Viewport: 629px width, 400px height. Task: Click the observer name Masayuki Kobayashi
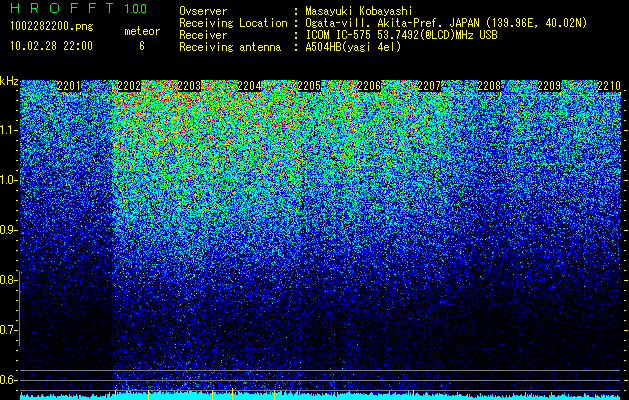coord(359,11)
